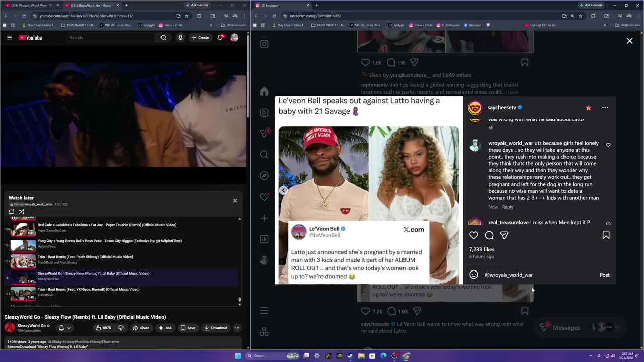Viewport: 644px width, 362px height.
Task: Open saycheesetv profile name link
Action: click(x=502, y=108)
